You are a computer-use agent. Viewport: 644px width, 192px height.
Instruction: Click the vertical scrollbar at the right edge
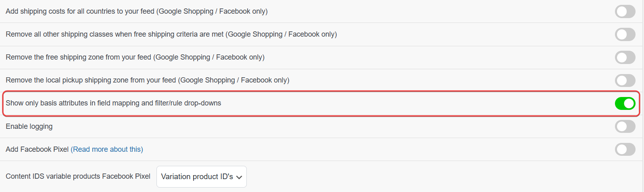[643, 96]
